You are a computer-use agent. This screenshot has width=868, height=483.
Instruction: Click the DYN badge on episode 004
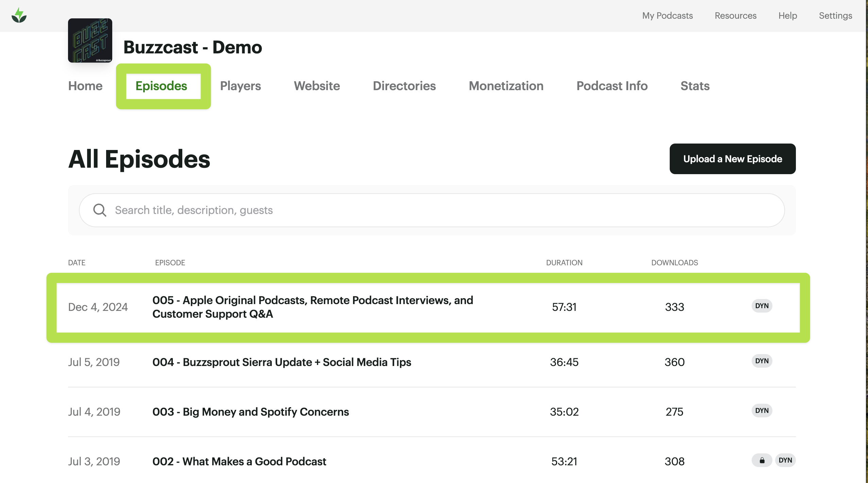click(762, 361)
